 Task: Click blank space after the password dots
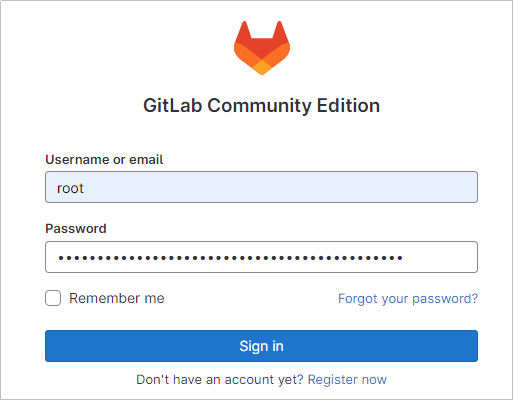click(440, 257)
